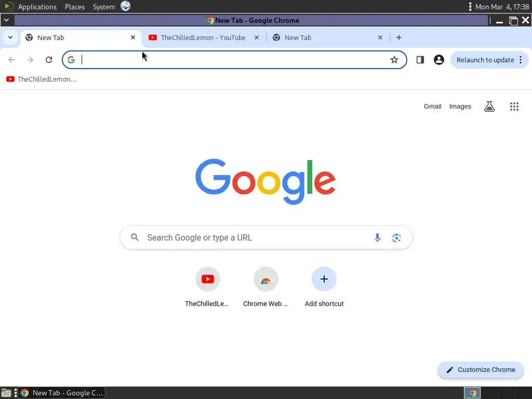Click Relaunch to update button

coord(485,60)
